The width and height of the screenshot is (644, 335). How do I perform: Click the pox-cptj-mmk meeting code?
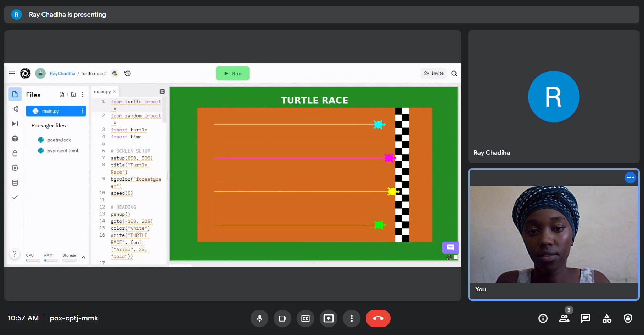click(x=74, y=318)
